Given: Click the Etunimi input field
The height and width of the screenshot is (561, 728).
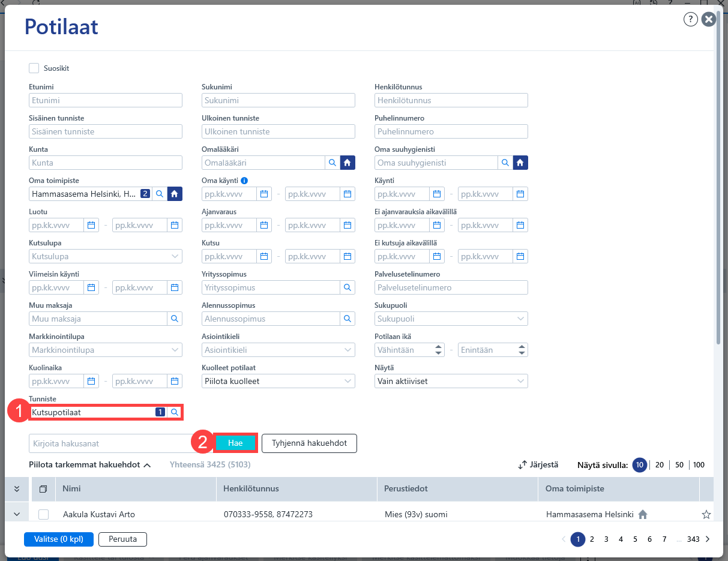Looking at the screenshot, I should pyautogui.click(x=106, y=100).
